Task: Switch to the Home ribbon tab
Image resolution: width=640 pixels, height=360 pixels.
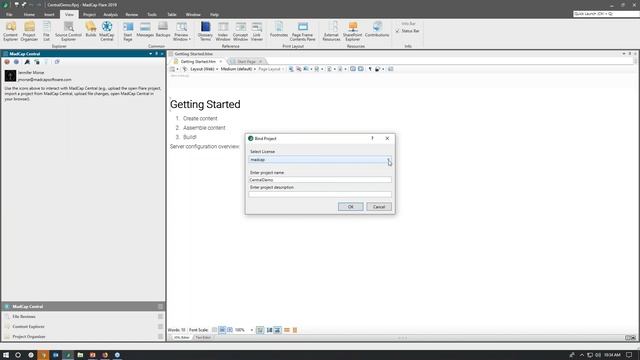Action: (x=29, y=14)
